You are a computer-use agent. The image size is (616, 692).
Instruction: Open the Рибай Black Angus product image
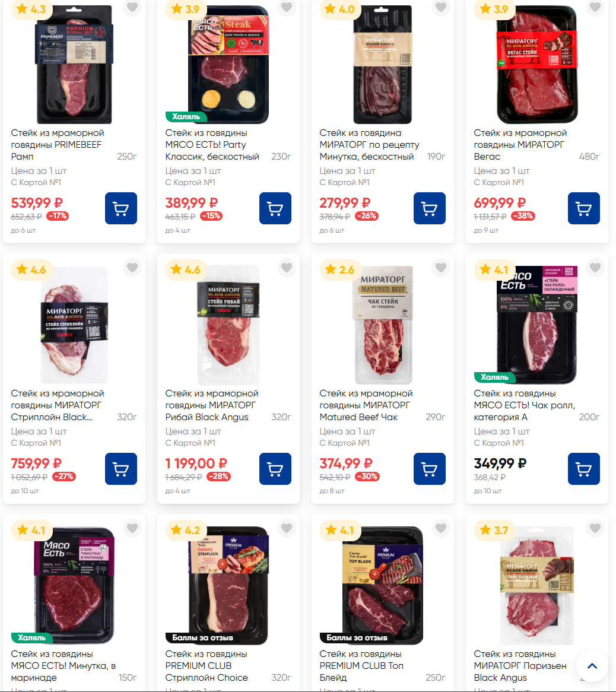tap(228, 325)
